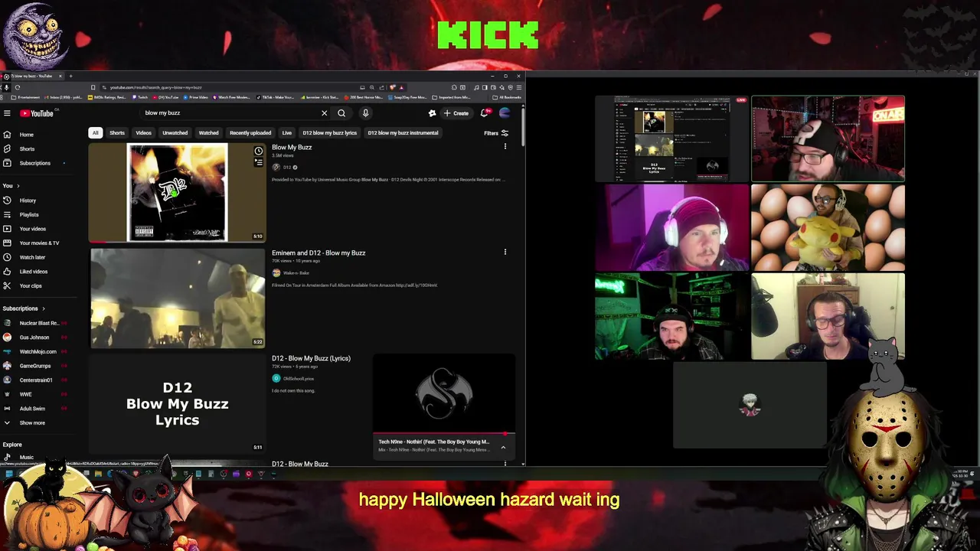Open Your videos
Image resolution: width=980 pixels, height=551 pixels.
point(32,229)
